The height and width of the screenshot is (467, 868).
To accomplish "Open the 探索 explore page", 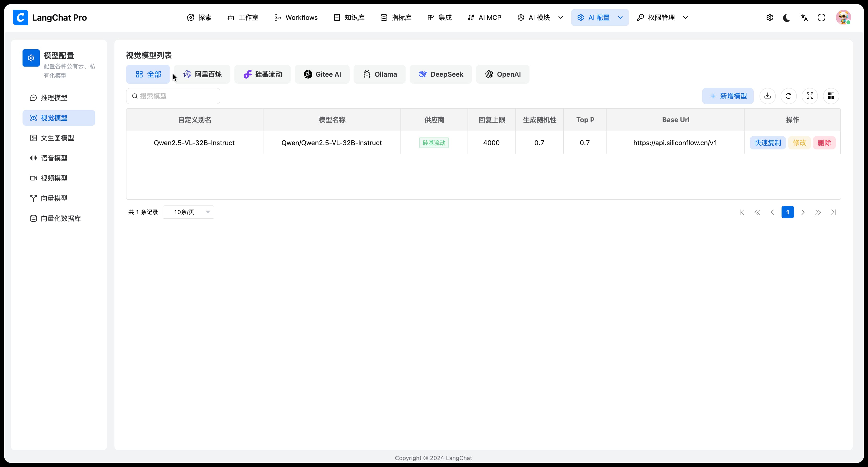I will pyautogui.click(x=199, y=17).
